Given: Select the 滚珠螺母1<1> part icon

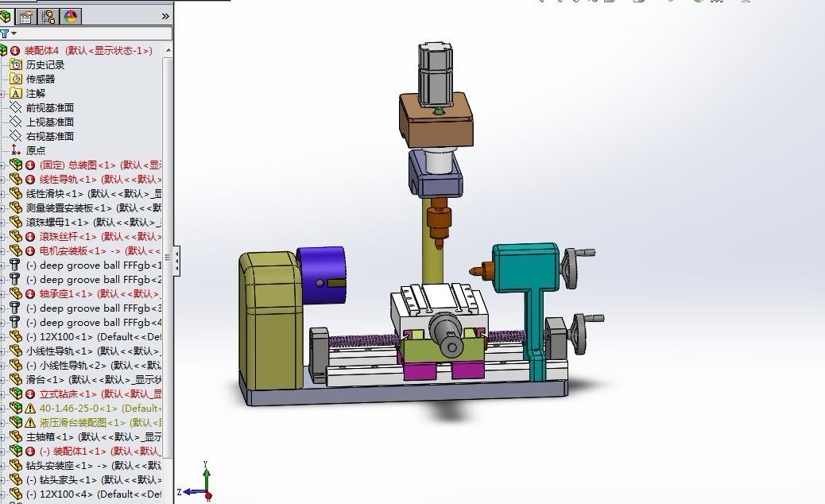Looking at the screenshot, I should click(16, 222).
